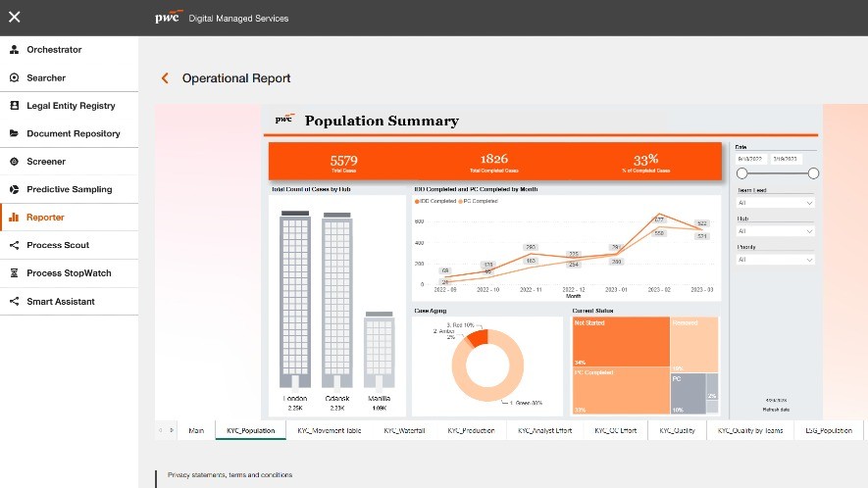Open Legal Entity Registry menu item
The height and width of the screenshot is (488, 868).
(x=70, y=106)
